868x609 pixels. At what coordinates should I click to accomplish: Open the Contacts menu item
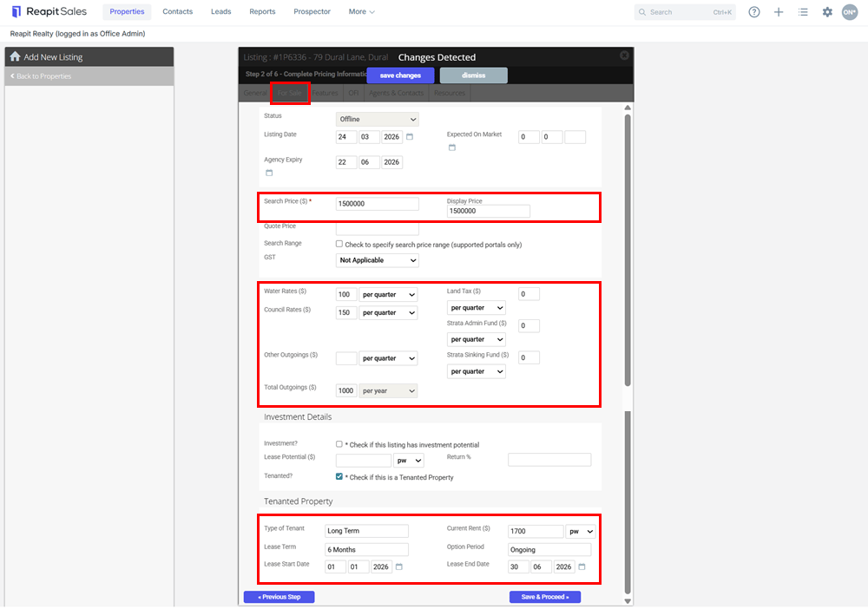coord(178,11)
